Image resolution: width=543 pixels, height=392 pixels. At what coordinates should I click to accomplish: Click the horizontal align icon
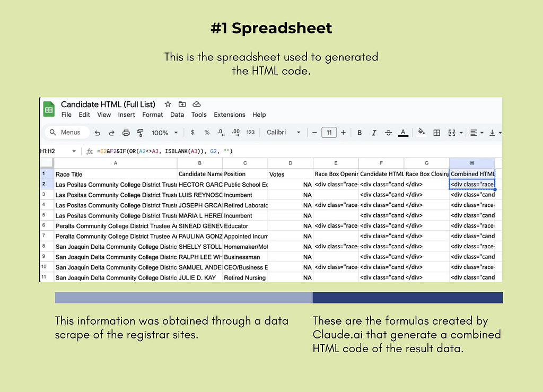tap(474, 133)
